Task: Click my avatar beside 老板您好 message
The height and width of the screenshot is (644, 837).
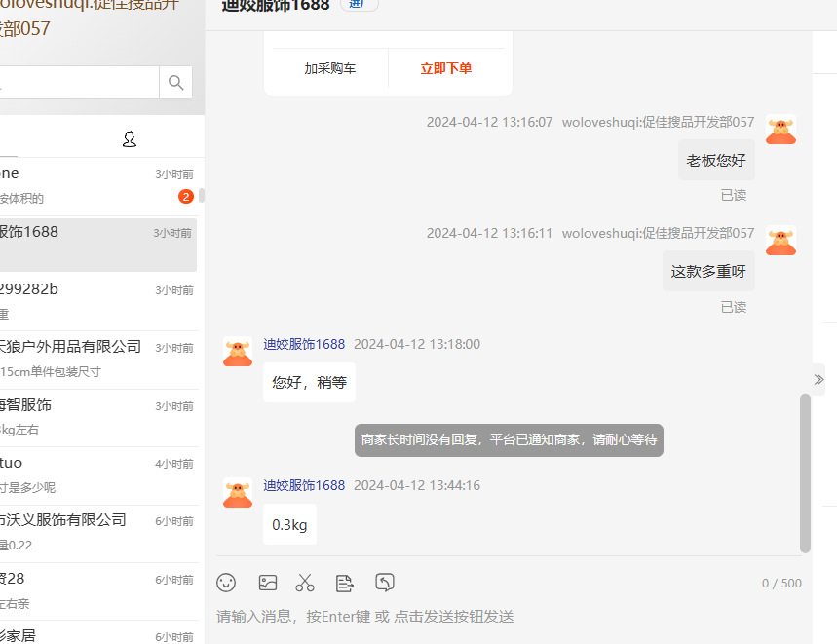Action: [780, 130]
